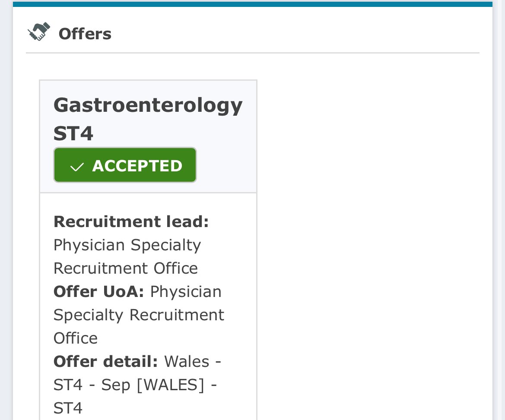Click the Offers section heading
505x420 pixels.
(x=85, y=34)
